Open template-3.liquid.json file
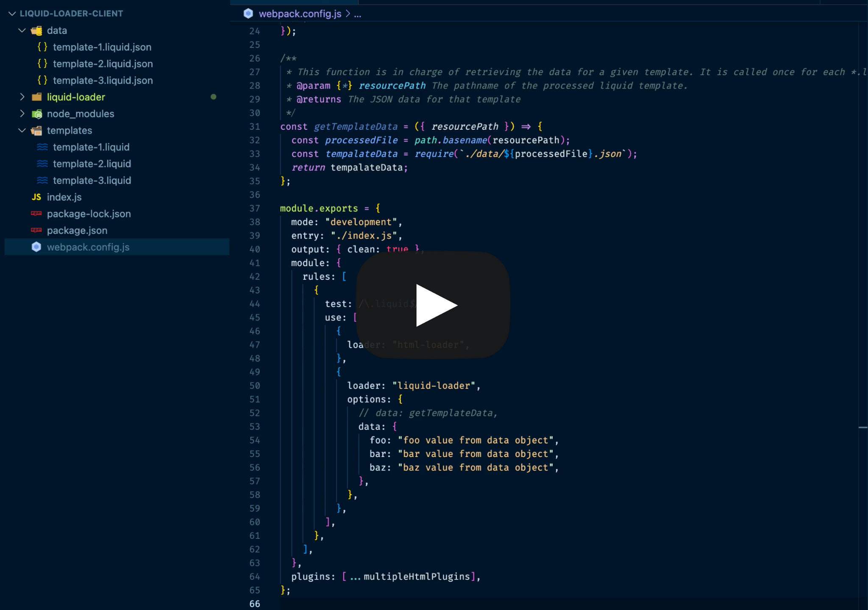 pyautogui.click(x=103, y=81)
